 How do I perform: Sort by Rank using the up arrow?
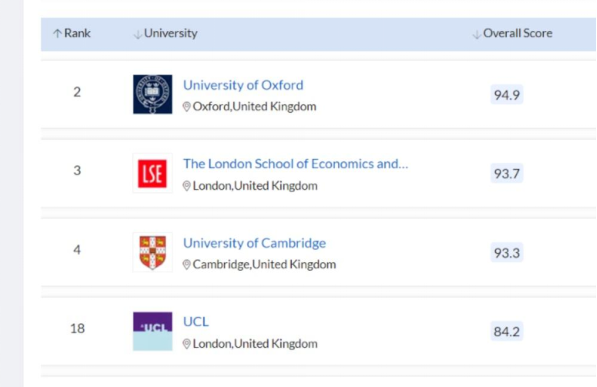(57, 34)
